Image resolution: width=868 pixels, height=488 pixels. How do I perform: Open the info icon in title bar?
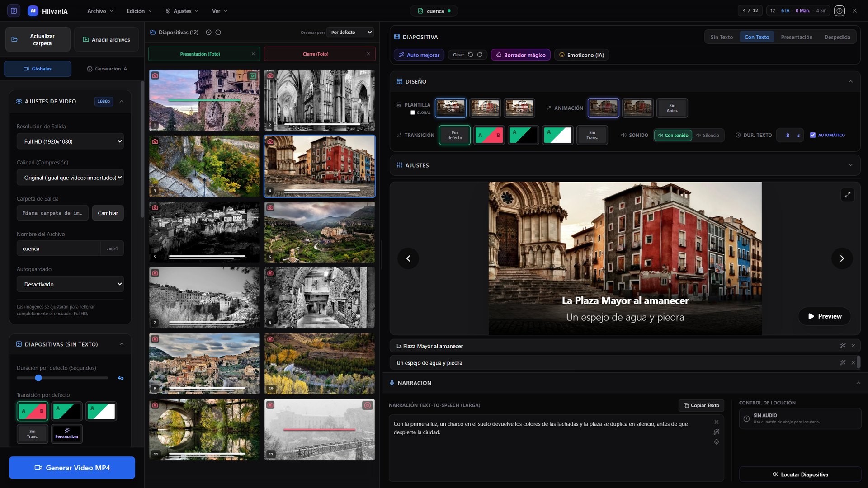click(840, 11)
